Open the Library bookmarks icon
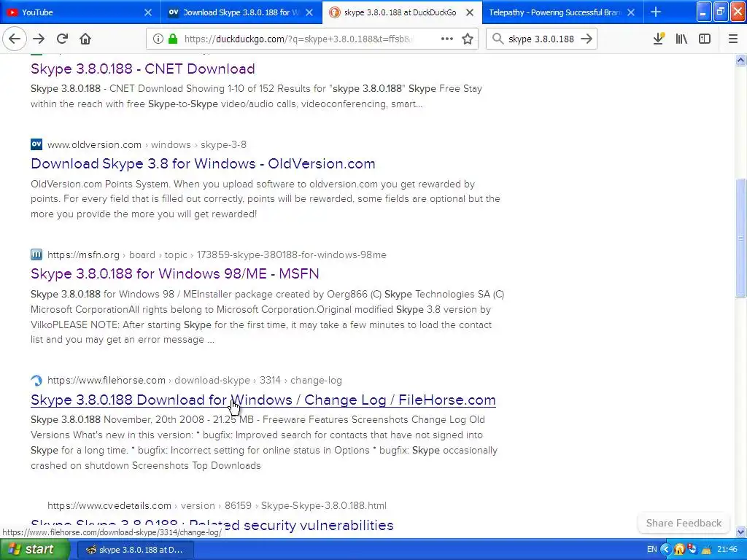 coord(682,39)
